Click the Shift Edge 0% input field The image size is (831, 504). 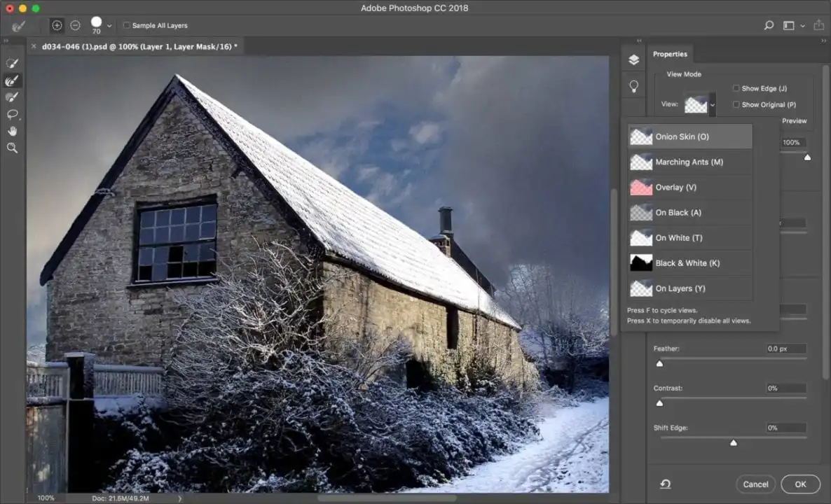[786, 428]
